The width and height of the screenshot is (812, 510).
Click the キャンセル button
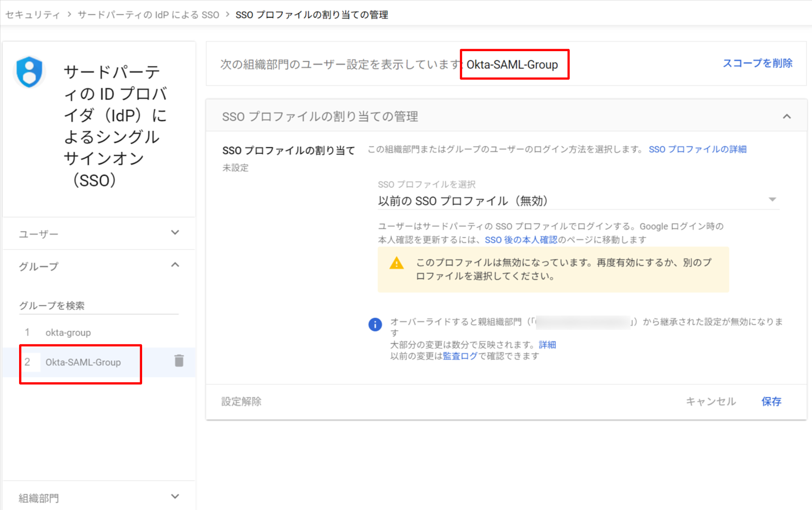(x=710, y=401)
